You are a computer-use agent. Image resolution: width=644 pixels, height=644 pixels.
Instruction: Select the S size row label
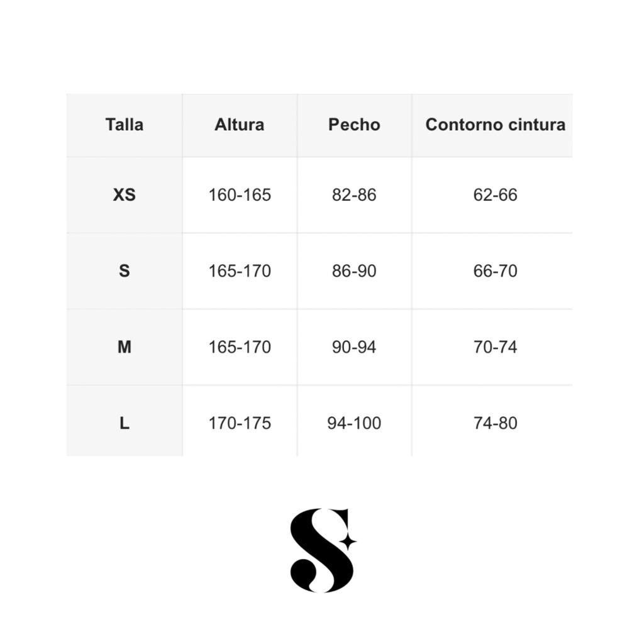[125, 271]
